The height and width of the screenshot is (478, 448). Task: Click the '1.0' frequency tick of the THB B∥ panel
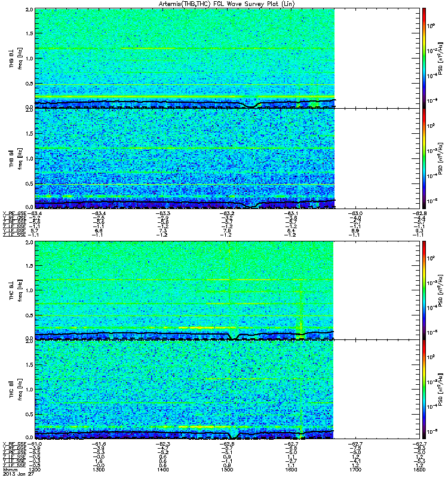(29, 158)
